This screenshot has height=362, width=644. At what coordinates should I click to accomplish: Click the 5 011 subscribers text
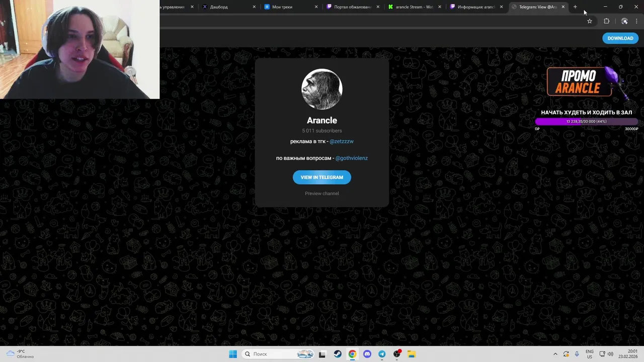coord(322,131)
